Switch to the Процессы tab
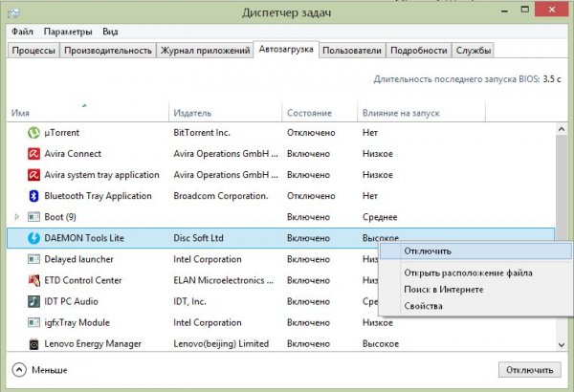Screen dimensions: 574x392 pyautogui.click(x=33, y=50)
